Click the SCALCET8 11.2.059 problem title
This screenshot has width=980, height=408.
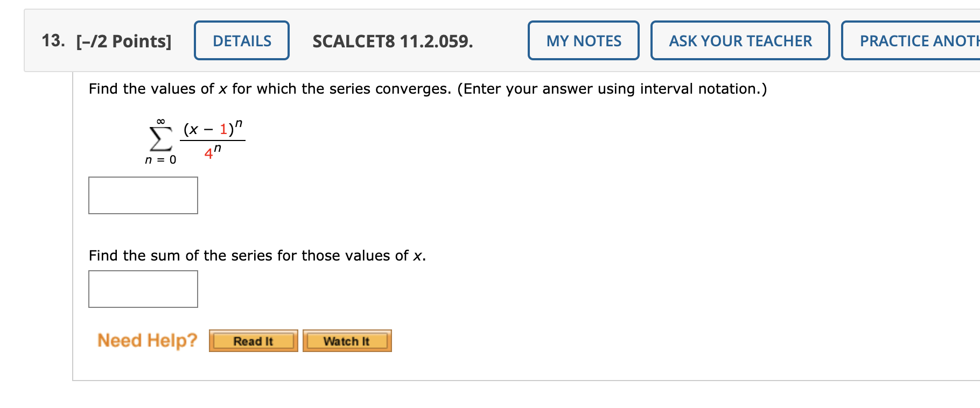[393, 40]
